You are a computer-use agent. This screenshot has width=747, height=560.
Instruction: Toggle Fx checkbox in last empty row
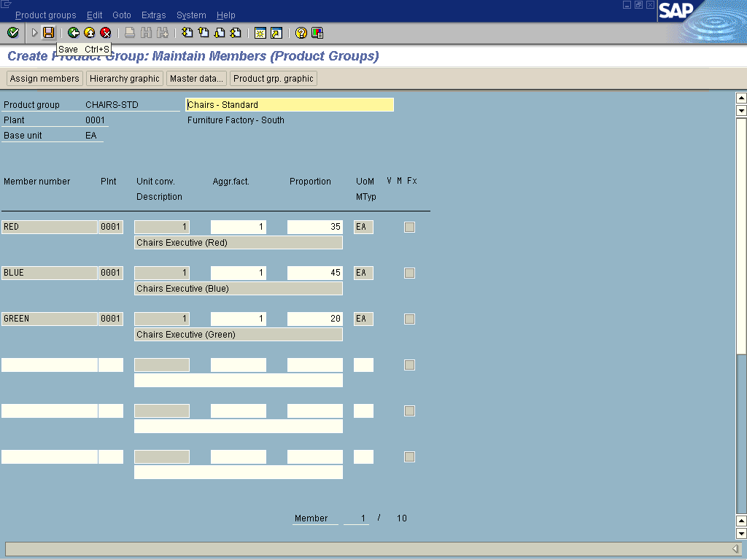(409, 456)
